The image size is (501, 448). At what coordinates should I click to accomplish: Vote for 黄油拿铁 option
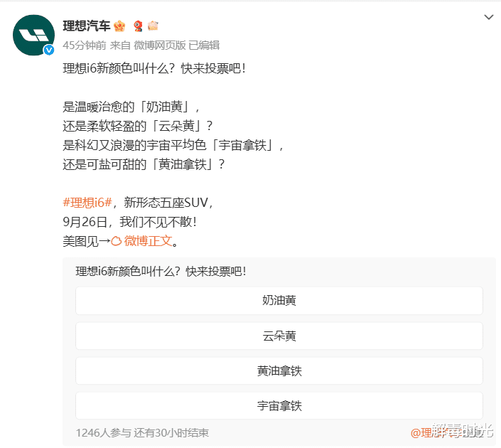pos(279,371)
